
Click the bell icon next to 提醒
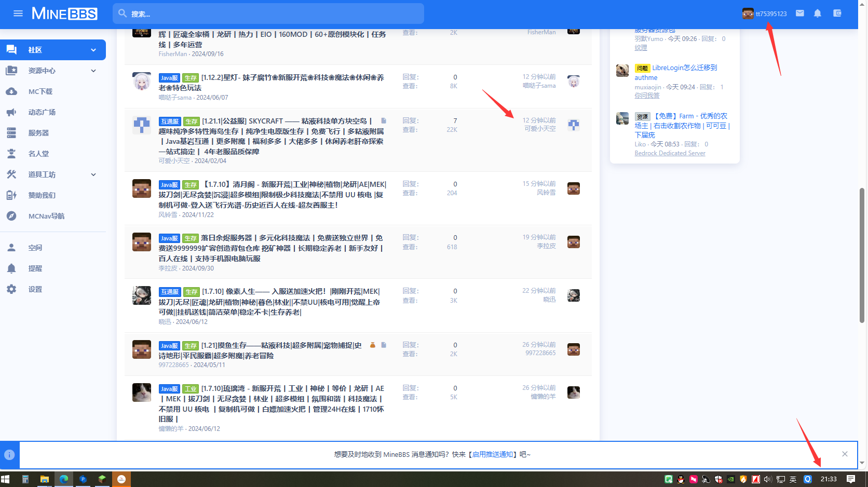pyautogui.click(x=11, y=268)
